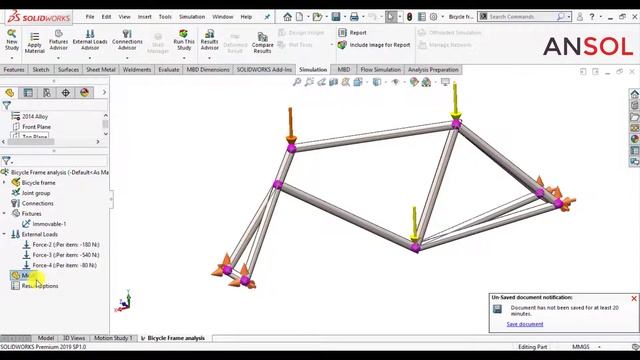Screen dimensions: 640x360
Task: Open the Results Advisor dropdown arrow
Action: coord(209,58)
